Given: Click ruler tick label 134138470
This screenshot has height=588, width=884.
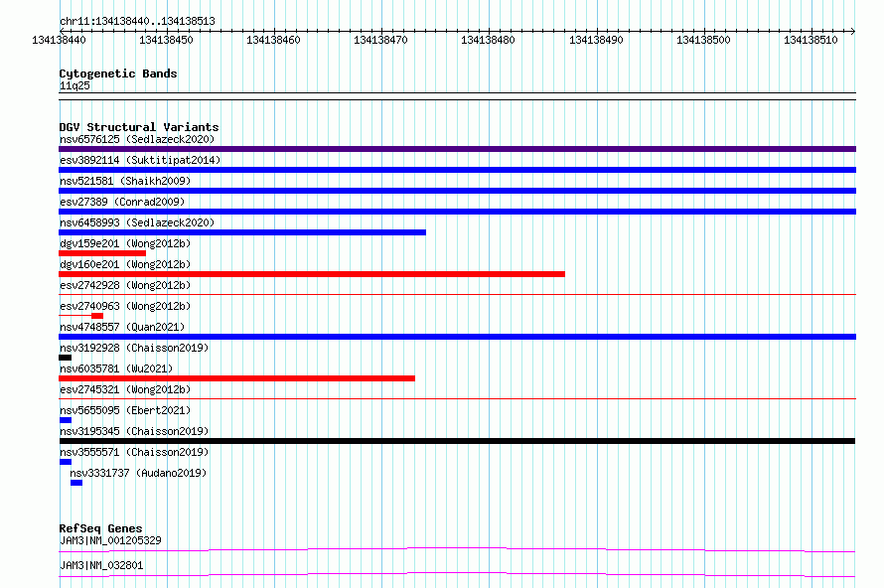Looking at the screenshot, I should click(x=380, y=40).
